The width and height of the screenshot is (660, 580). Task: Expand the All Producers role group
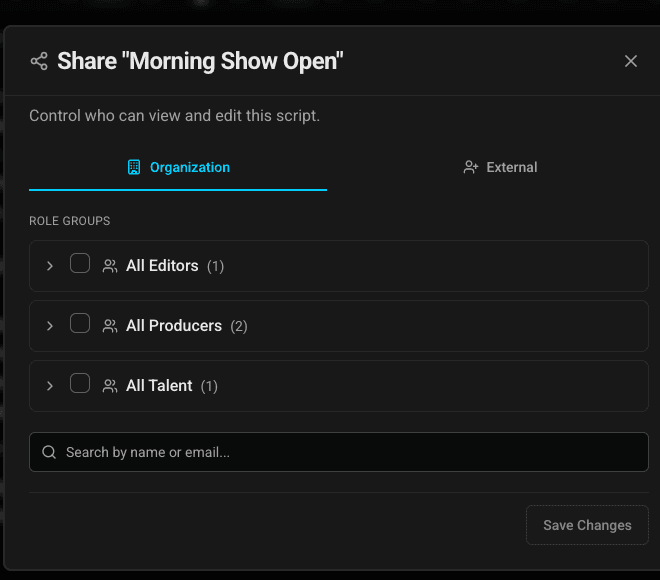pyautogui.click(x=50, y=326)
